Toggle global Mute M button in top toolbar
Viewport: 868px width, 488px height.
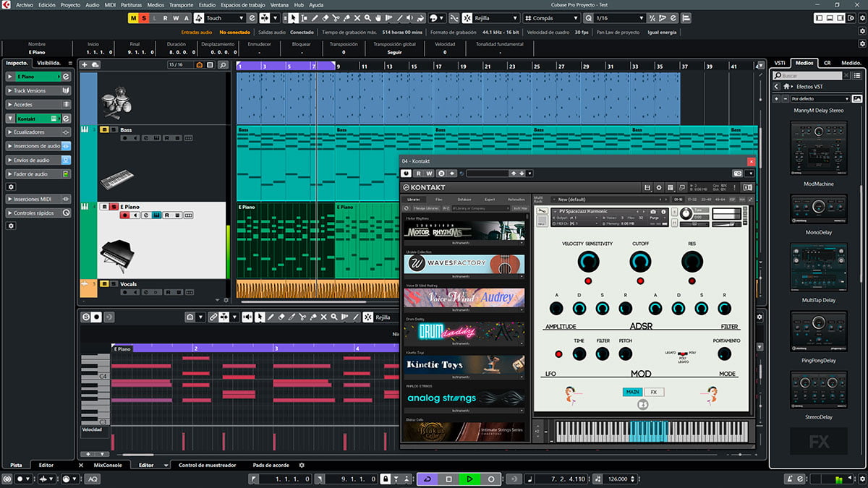coord(133,17)
